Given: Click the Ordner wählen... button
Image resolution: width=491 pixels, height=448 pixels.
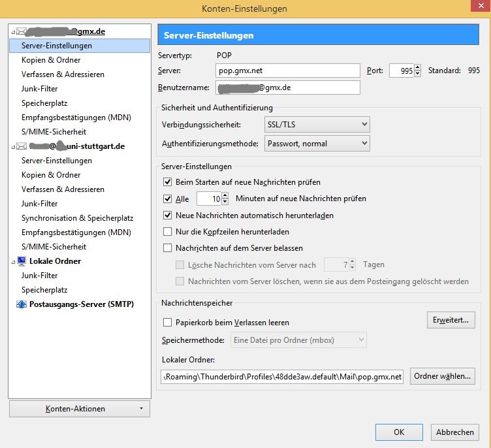Looking at the screenshot, I should tap(443, 376).
